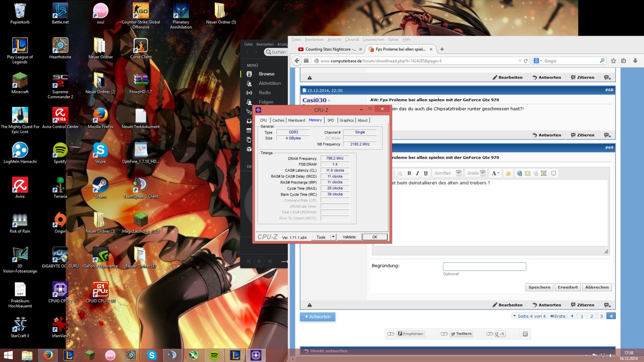Open the URL bar history dropdown arrow

tap(520, 61)
